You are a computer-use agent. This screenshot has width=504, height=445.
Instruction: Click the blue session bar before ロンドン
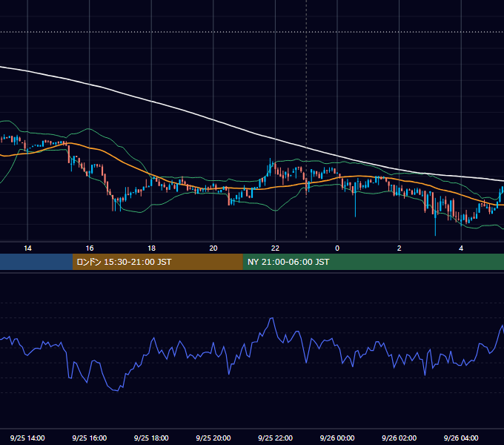coord(36,262)
